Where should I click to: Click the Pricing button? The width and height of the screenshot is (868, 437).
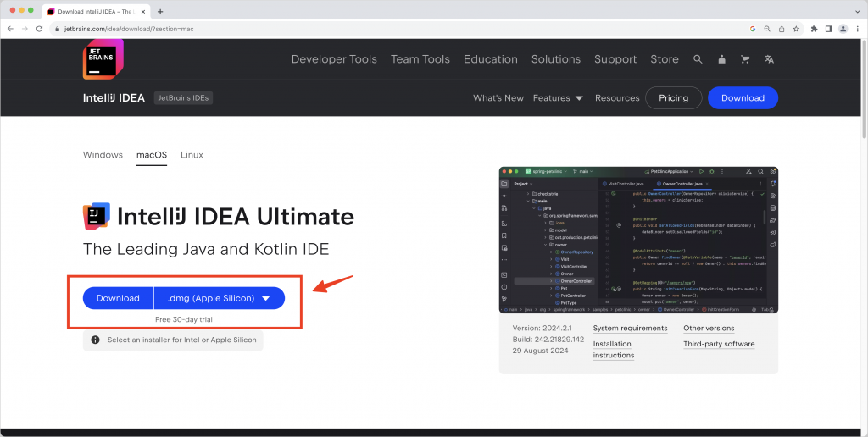pos(673,98)
